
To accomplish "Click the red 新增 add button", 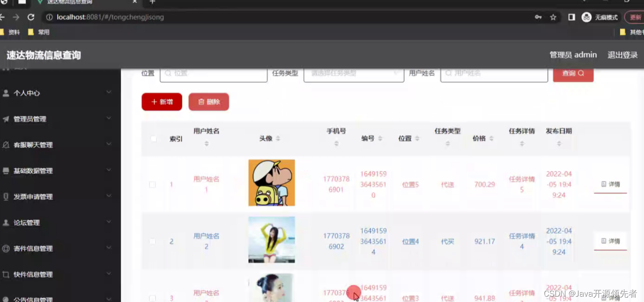I will click(x=162, y=102).
